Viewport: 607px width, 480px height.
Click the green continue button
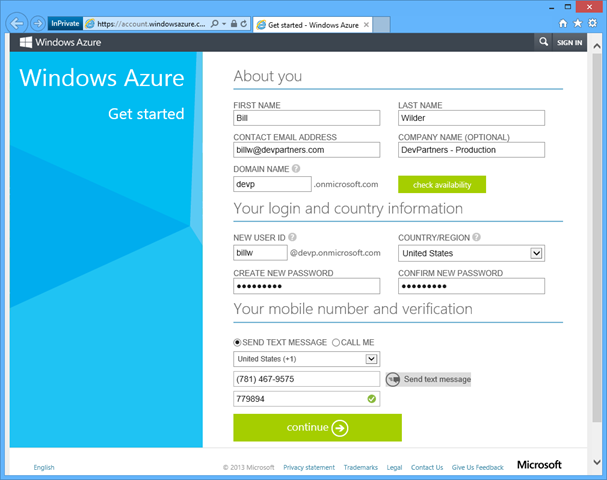tap(317, 427)
